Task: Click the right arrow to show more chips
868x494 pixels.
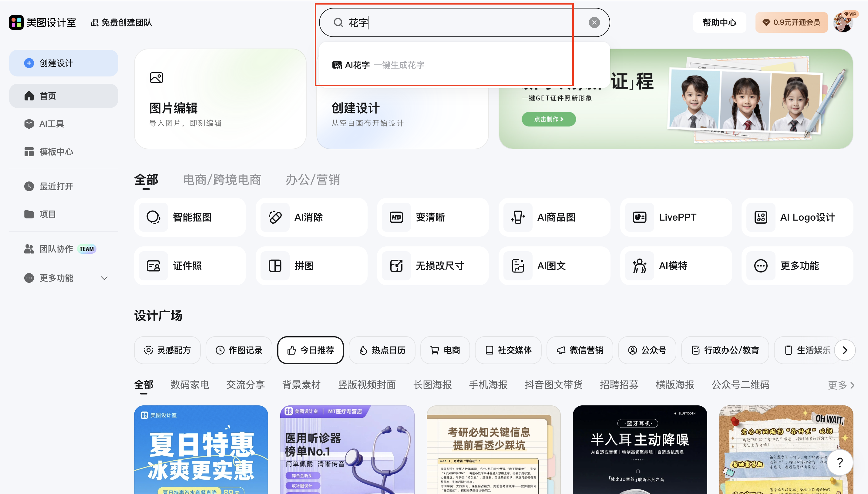Action: [x=845, y=350]
